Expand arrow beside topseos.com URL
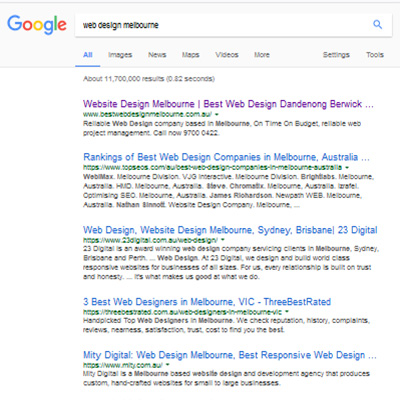Screen dimensions: 400x400 (x=347, y=167)
